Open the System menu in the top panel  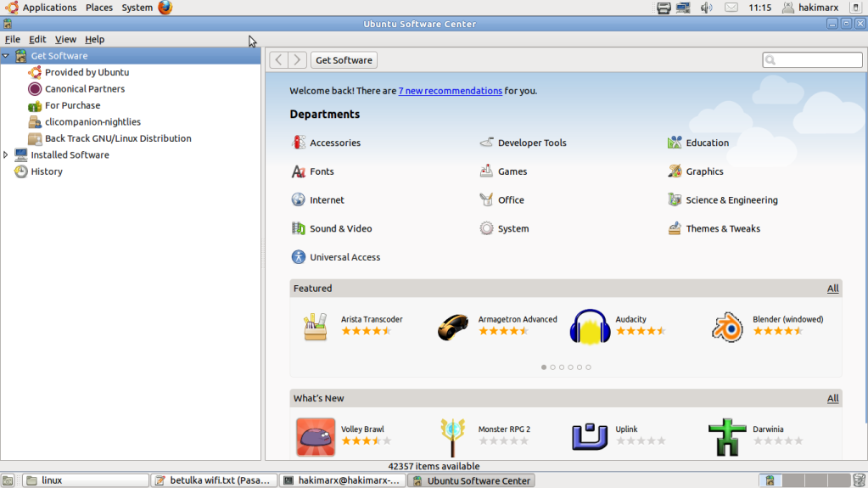(137, 7)
